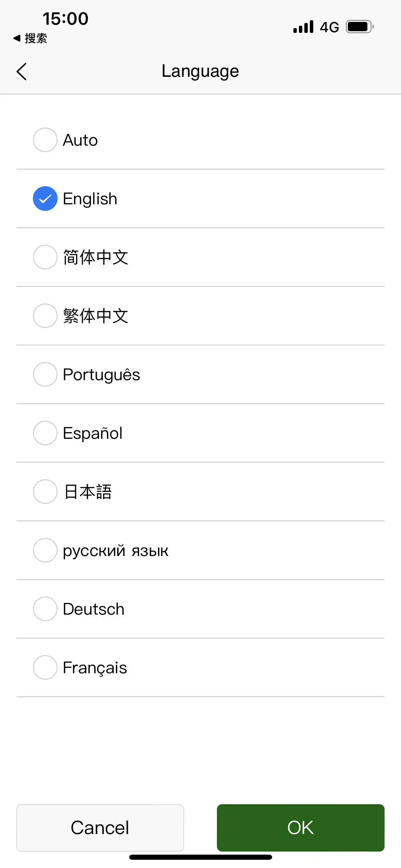Select the Auto radio button

[45, 140]
